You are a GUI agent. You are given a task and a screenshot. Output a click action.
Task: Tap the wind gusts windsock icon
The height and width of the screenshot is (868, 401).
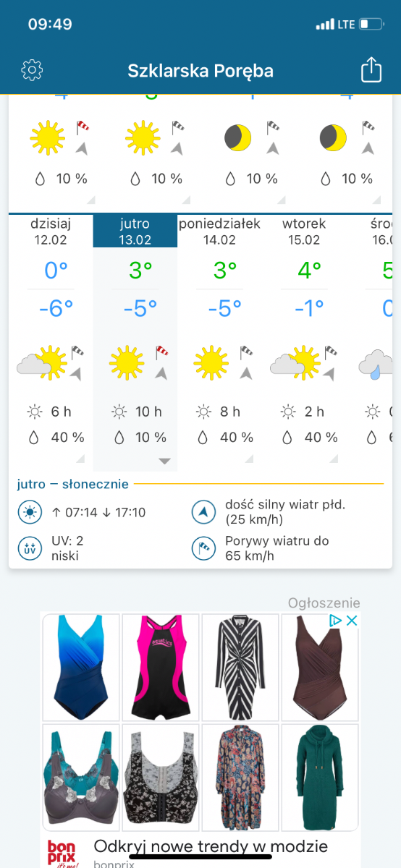coord(203,548)
